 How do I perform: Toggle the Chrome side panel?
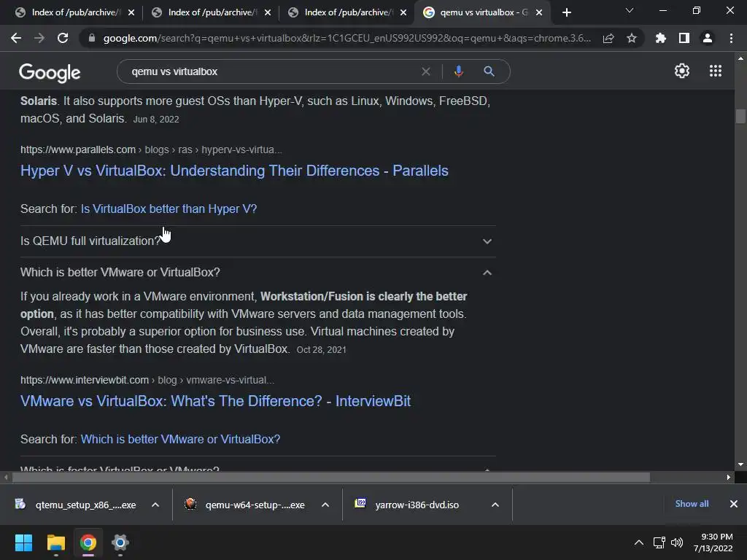pyautogui.click(x=684, y=38)
